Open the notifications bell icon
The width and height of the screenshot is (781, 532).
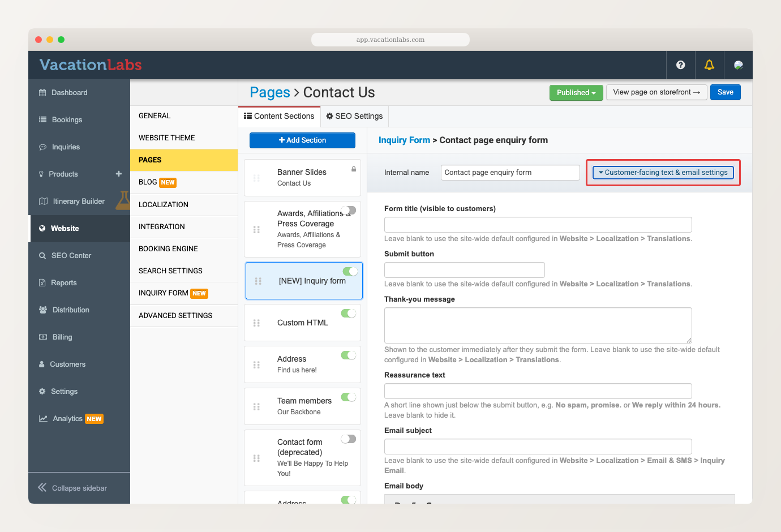[709, 65]
